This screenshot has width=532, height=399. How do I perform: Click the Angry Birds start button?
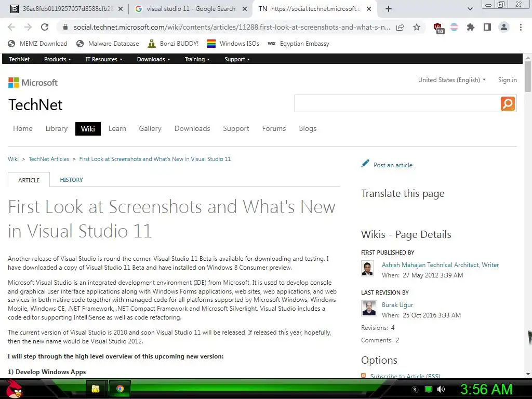point(14,389)
